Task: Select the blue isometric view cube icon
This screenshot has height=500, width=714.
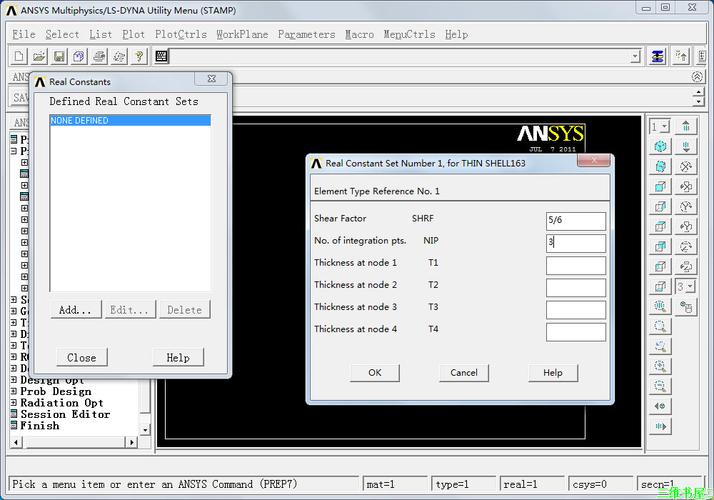Action: click(660, 146)
